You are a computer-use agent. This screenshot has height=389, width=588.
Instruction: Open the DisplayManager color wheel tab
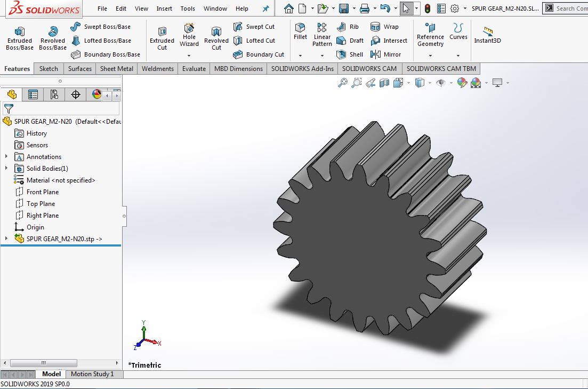pos(96,94)
